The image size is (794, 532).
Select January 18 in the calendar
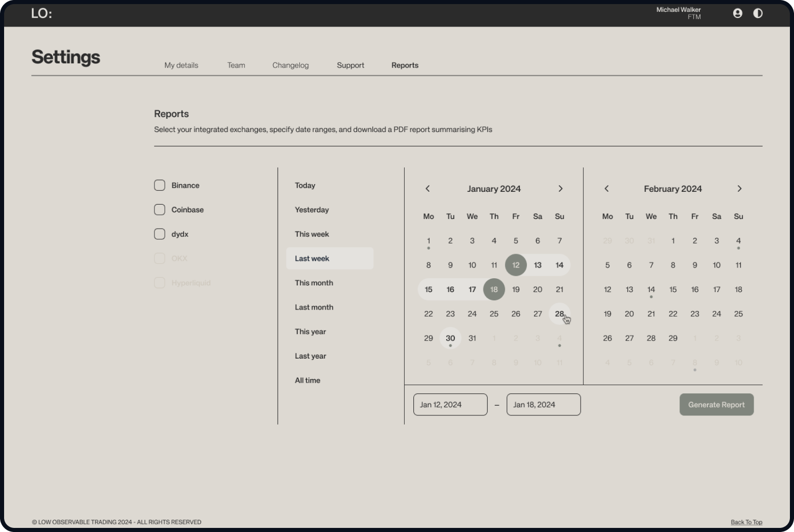[x=494, y=290]
